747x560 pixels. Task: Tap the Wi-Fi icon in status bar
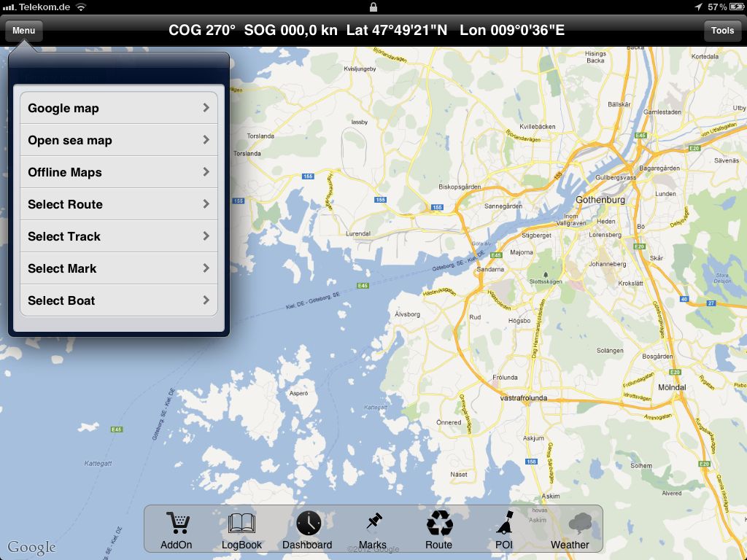pyautogui.click(x=81, y=7)
